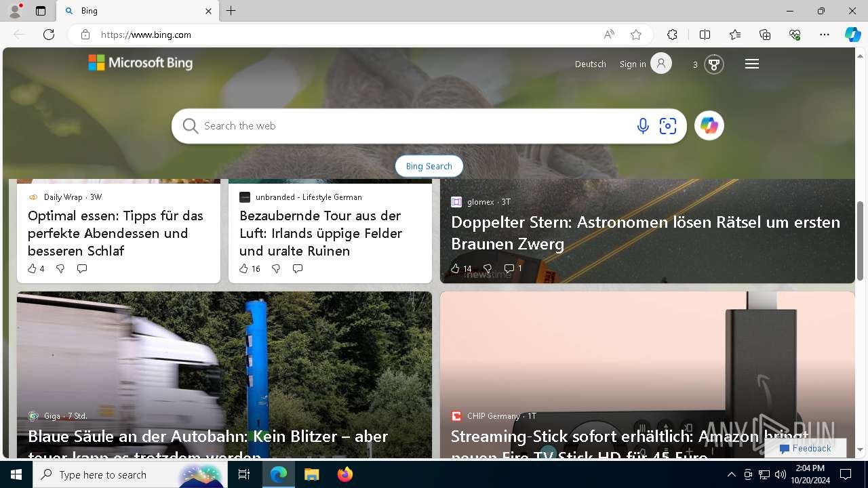Add this page to favorites star
The height and width of the screenshot is (488, 868).
click(636, 35)
